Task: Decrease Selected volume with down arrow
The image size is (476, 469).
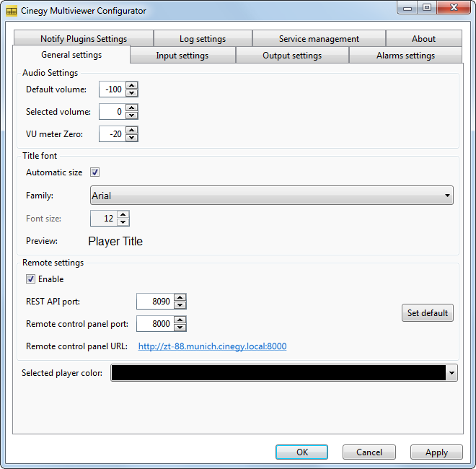Action: pyautogui.click(x=132, y=115)
